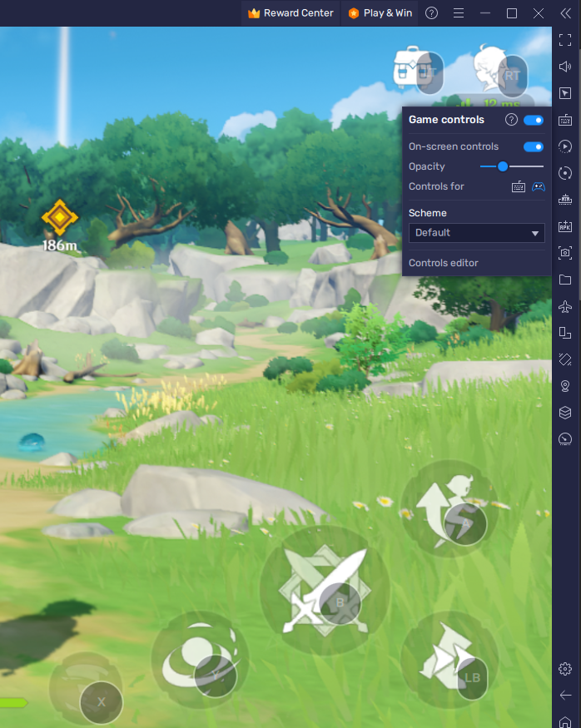This screenshot has width=581, height=728.
Task: Open the hamburger menu in the title bar
Action: (459, 13)
